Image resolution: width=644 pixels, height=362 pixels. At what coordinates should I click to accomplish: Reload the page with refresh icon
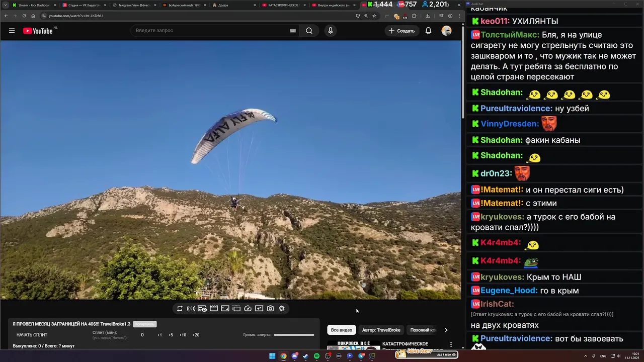pyautogui.click(x=24, y=16)
